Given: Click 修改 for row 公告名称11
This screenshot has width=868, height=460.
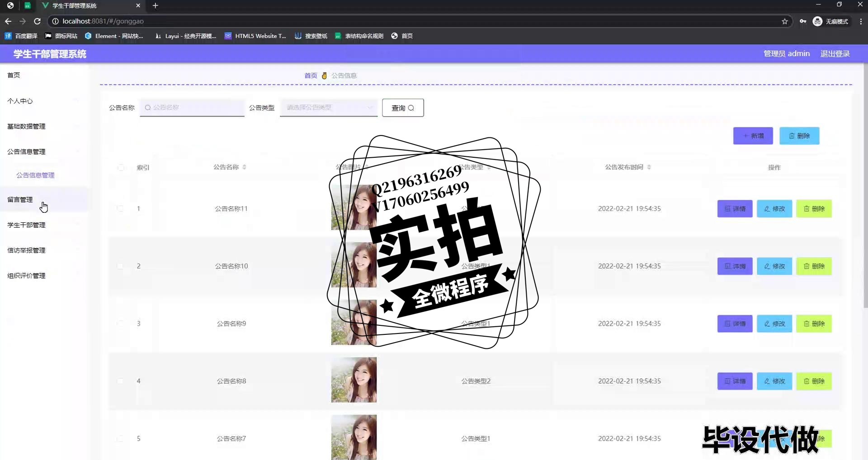Looking at the screenshot, I should click(x=774, y=209).
